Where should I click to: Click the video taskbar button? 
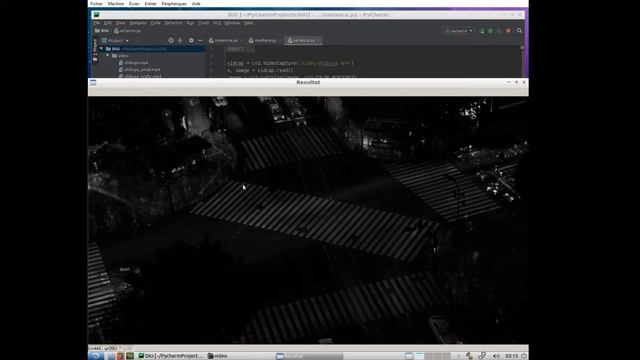click(218, 356)
